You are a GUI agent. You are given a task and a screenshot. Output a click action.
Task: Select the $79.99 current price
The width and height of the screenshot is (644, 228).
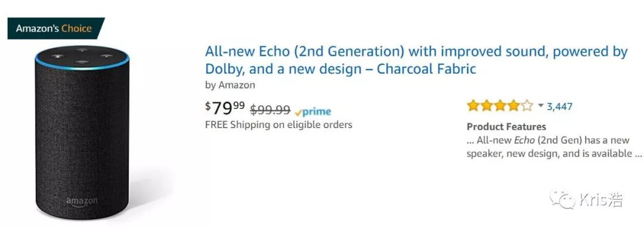[225, 108]
